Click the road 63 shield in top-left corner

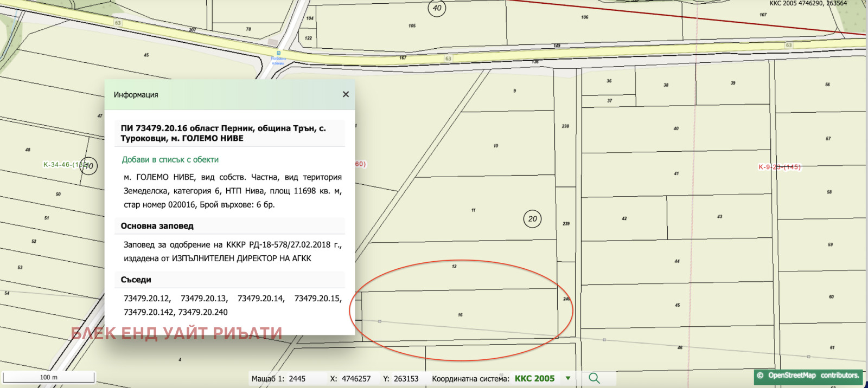click(x=118, y=23)
